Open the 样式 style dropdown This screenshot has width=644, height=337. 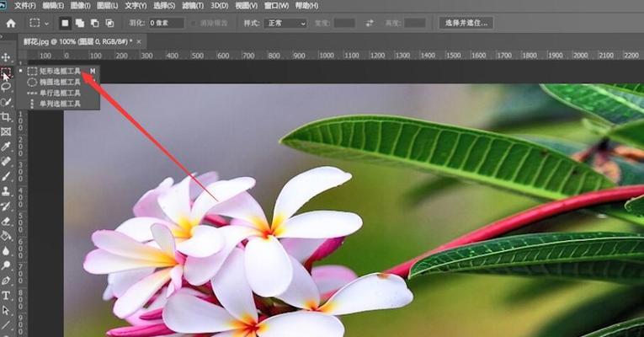click(x=285, y=23)
